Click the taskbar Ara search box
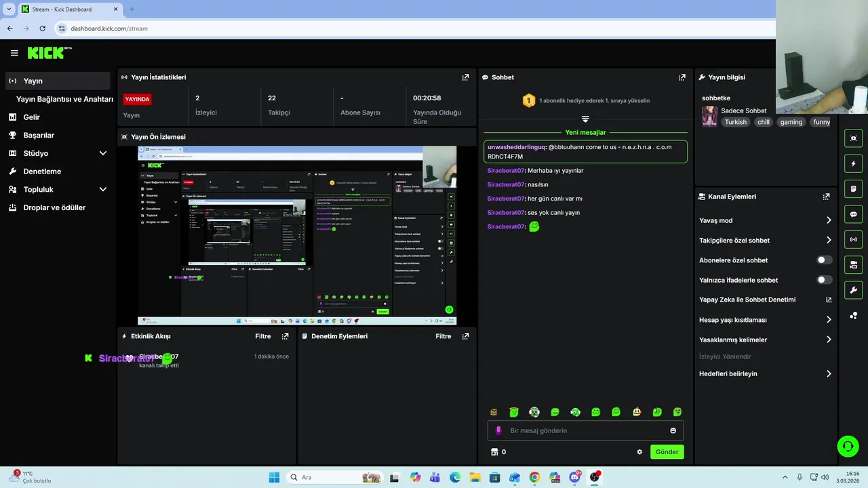868x488 pixels. coord(334,477)
